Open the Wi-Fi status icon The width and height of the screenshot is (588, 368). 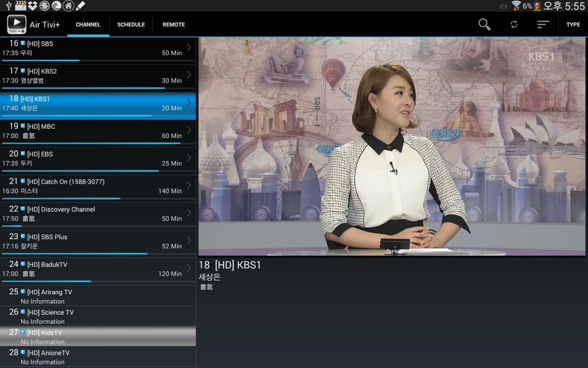(x=516, y=6)
